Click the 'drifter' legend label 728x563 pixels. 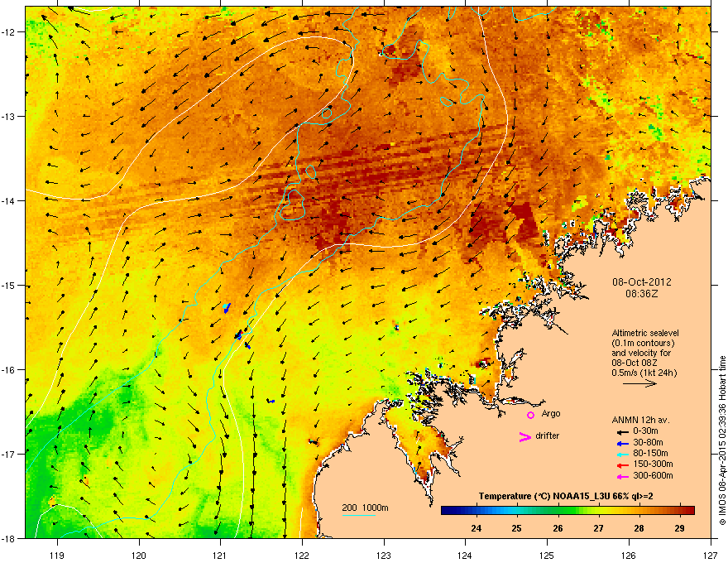click(x=548, y=435)
